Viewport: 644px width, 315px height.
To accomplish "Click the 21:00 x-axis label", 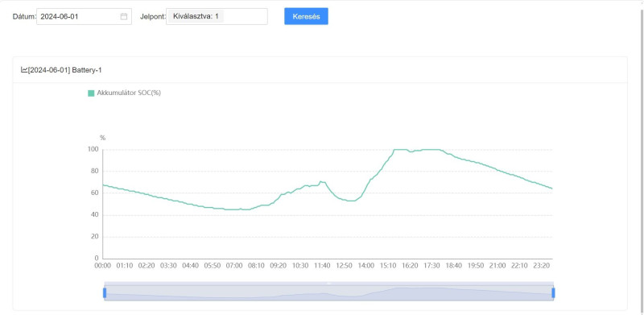I will click(x=497, y=266).
